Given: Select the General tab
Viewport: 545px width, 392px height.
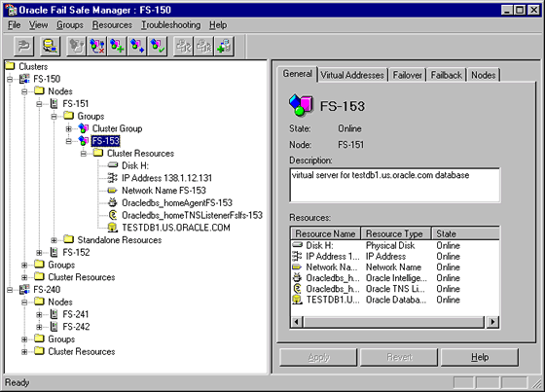Looking at the screenshot, I should [x=297, y=74].
